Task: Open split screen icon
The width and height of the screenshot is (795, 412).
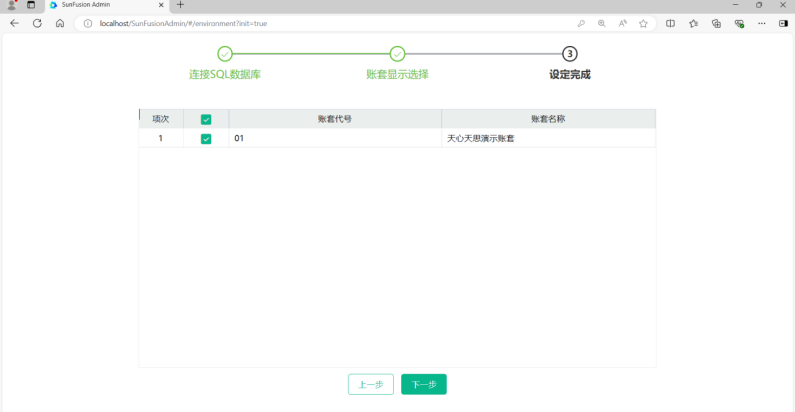Action: click(x=670, y=23)
